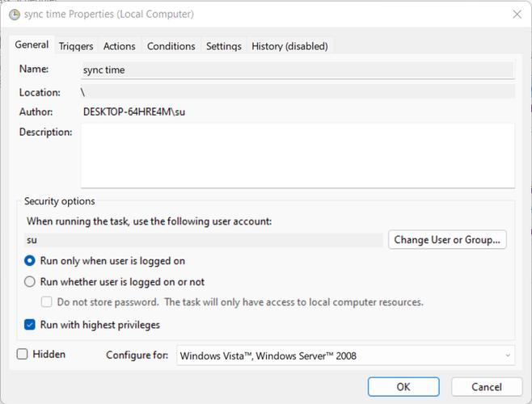
Task: Switch to the Conditions tab
Action: (x=171, y=46)
